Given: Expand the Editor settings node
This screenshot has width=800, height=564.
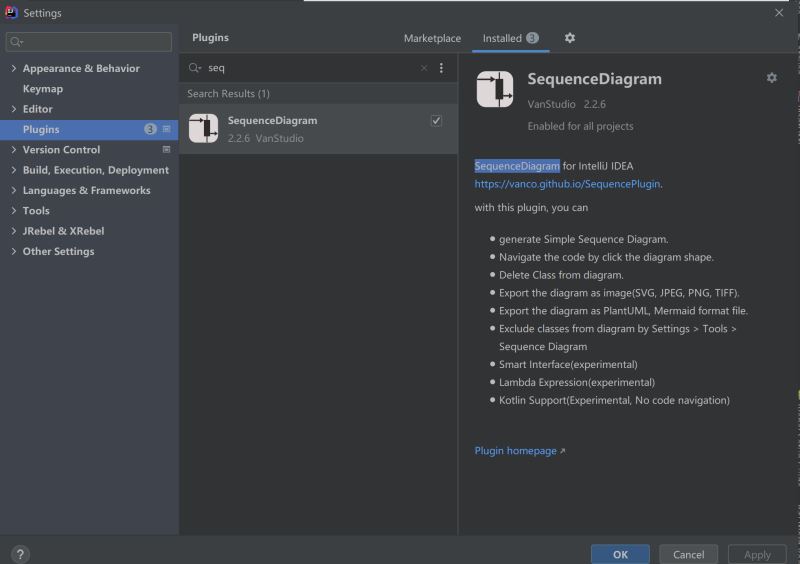Looking at the screenshot, I should tap(14, 109).
